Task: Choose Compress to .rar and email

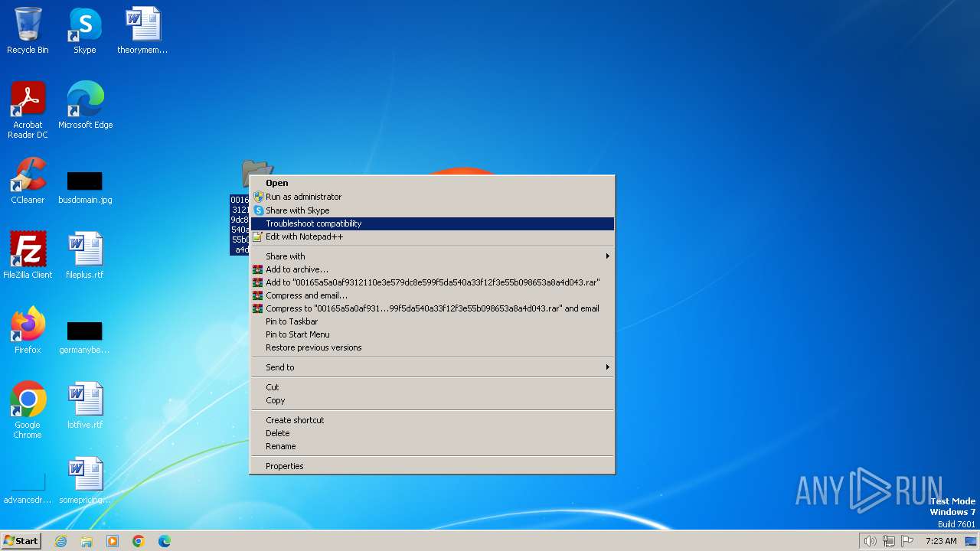Action: [433, 308]
